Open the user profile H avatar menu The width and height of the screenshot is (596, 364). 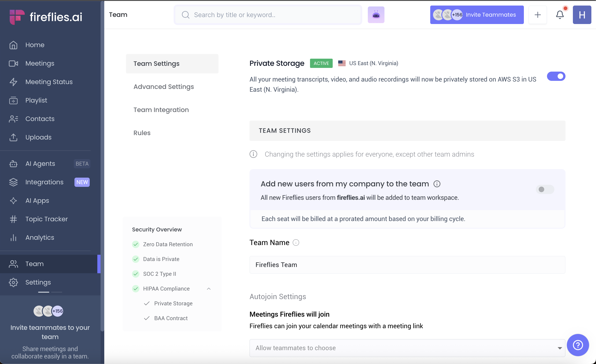click(582, 15)
